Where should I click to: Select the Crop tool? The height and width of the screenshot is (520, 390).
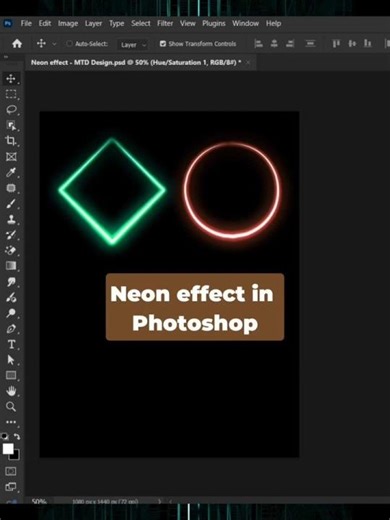coord(11,141)
